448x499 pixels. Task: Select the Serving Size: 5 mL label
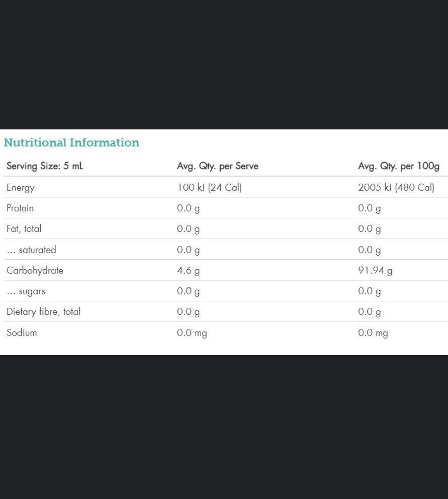(x=45, y=166)
